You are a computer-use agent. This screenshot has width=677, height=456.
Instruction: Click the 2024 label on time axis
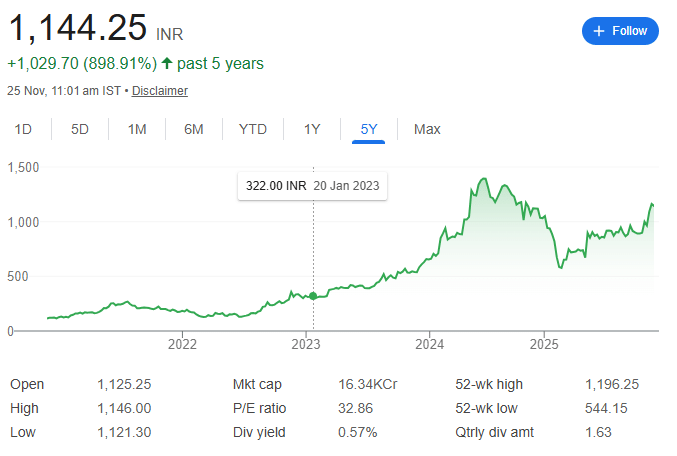click(x=428, y=345)
